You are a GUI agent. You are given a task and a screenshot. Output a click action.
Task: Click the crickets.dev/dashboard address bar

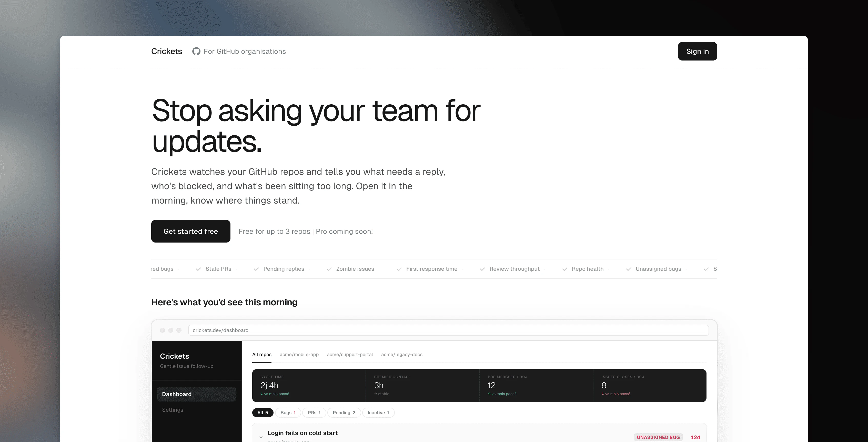[x=448, y=330]
